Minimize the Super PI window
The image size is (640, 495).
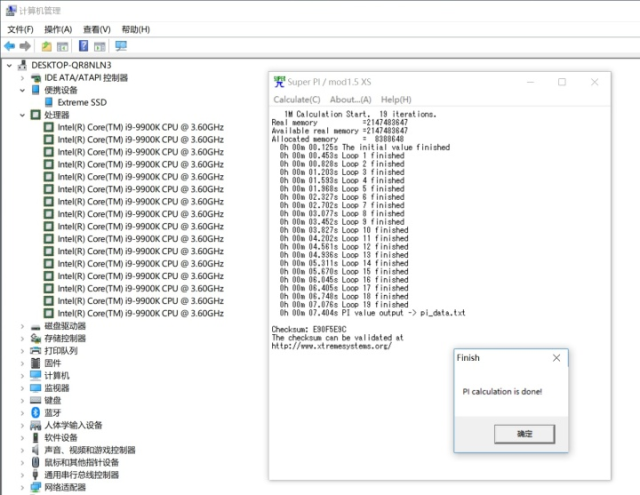click(x=531, y=82)
